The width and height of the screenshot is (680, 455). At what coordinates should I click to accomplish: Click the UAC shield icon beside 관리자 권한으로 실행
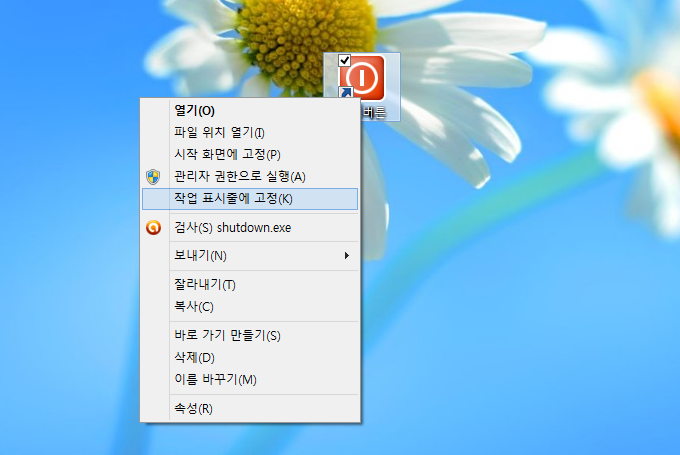tap(153, 177)
